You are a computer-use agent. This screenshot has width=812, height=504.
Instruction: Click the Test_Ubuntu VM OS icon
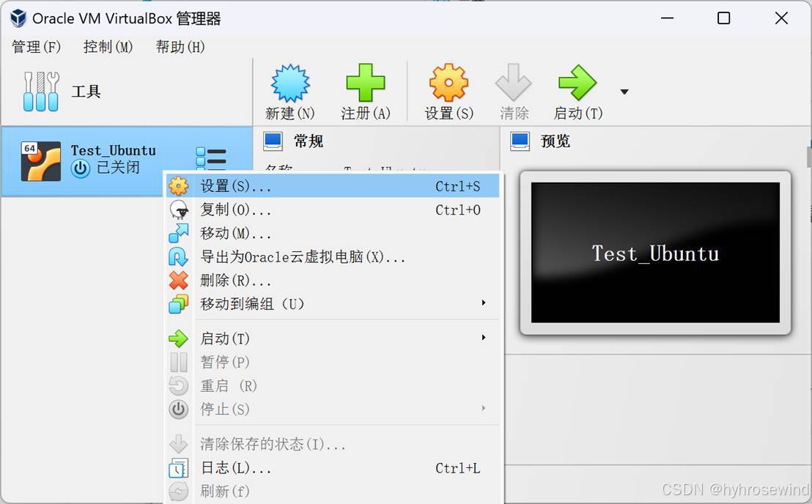[41, 161]
